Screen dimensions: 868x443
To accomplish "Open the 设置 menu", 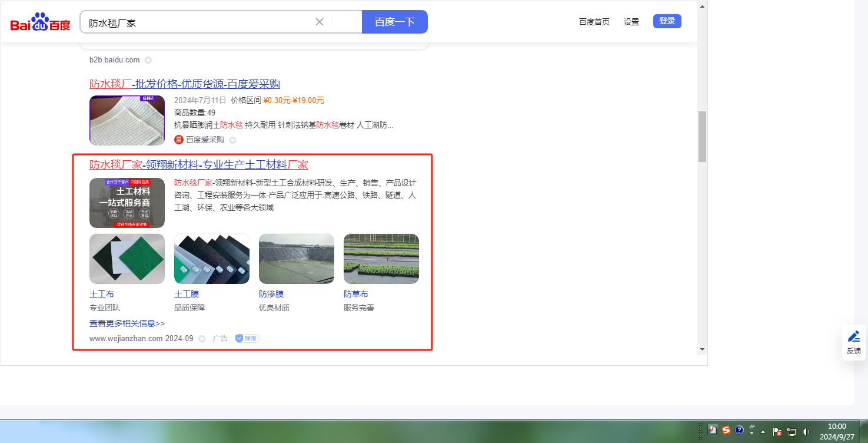I will coord(631,22).
